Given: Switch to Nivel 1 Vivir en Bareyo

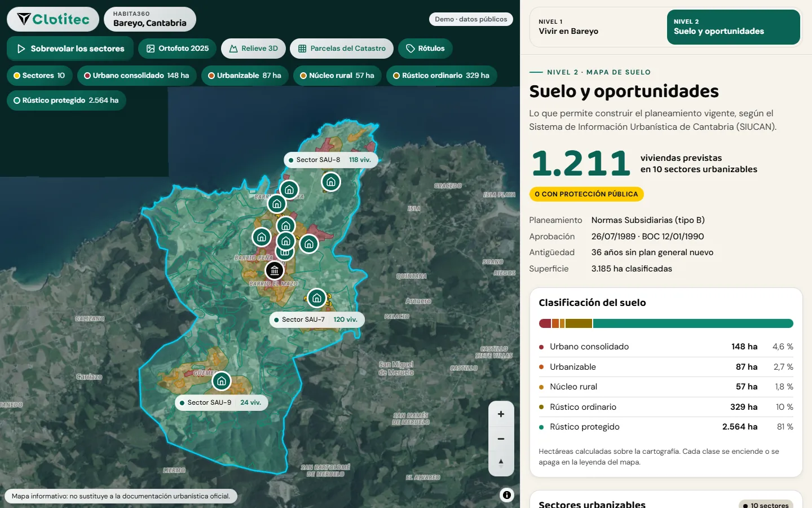Looking at the screenshot, I should pyautogui.click(x=598, y=27).
